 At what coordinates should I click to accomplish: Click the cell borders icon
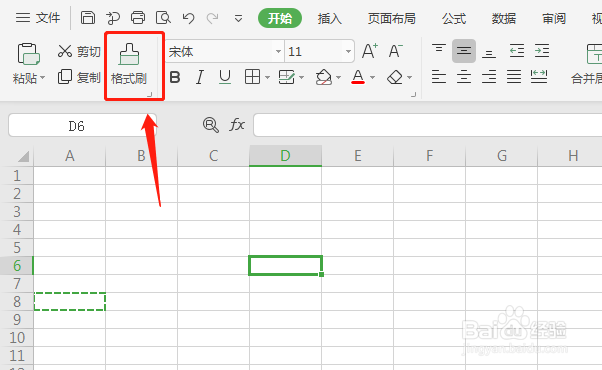(x=252, y=77)
